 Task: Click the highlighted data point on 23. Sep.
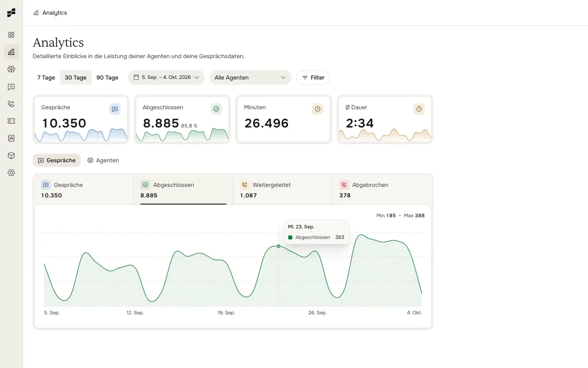pyautogui.click(x=278, y=246)
